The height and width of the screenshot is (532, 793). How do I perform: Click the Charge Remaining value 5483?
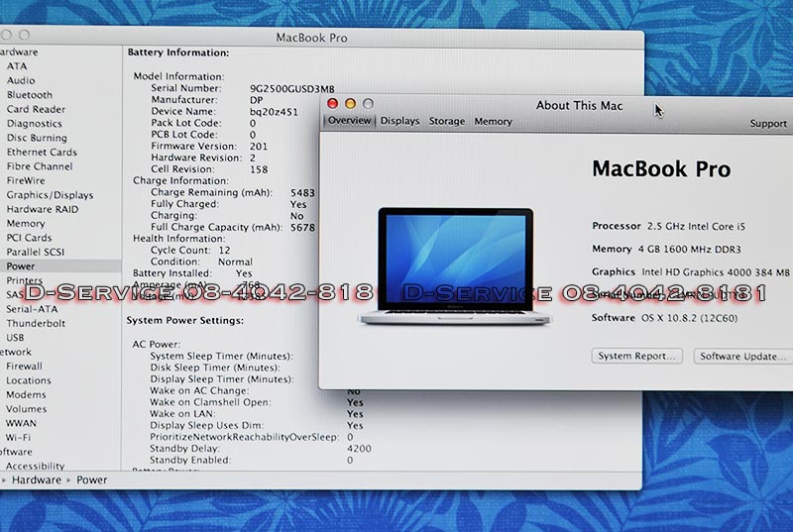coord(302,193)
